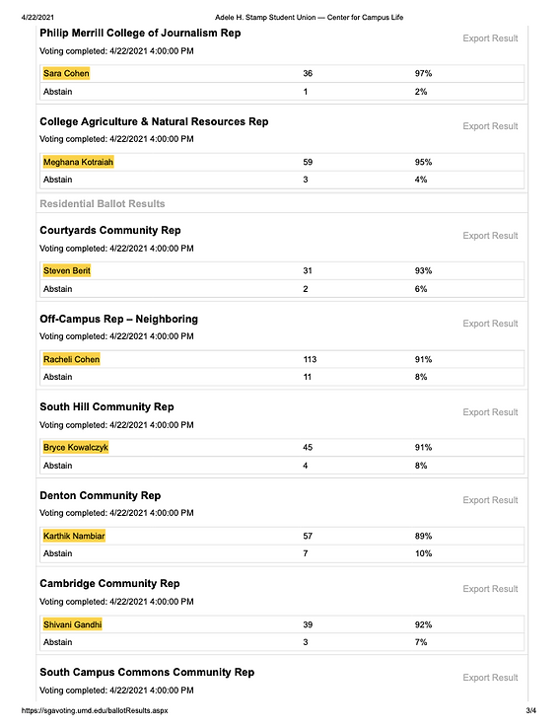Export Cambridge Community Rep result
The image size is (560, 728).
490,589
